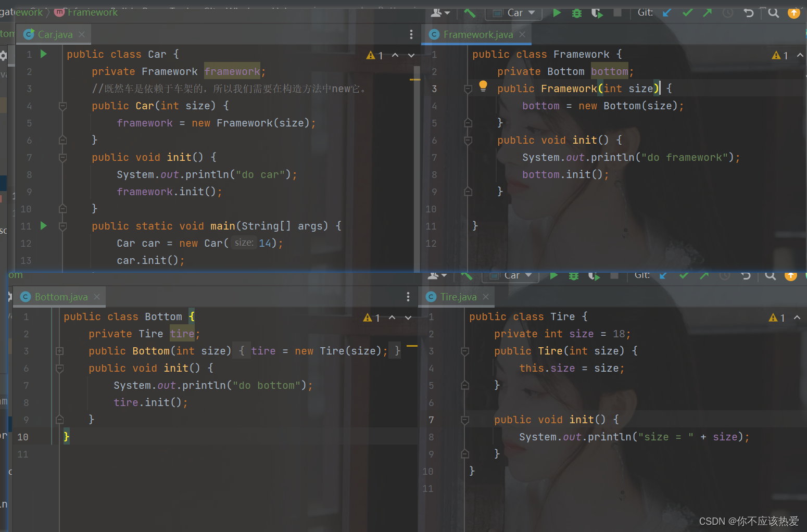807x532 pixels.
Task: Open the Car run configuration dropdown in top toolbar
Action: (513, 13)
